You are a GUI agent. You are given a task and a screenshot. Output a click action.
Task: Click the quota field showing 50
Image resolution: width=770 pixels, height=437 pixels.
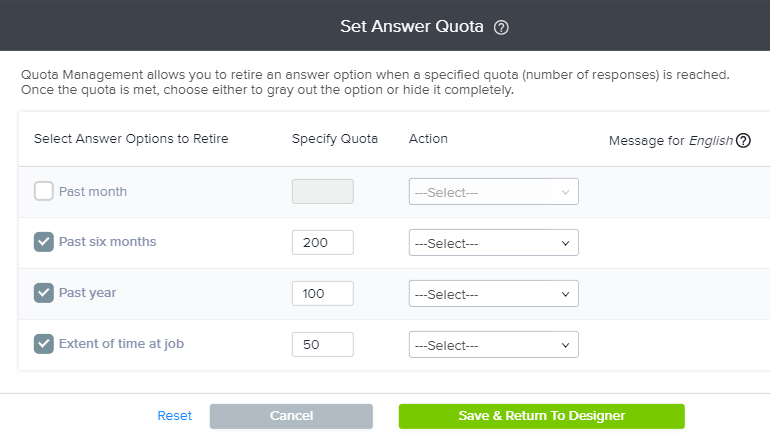coord(322,345)
